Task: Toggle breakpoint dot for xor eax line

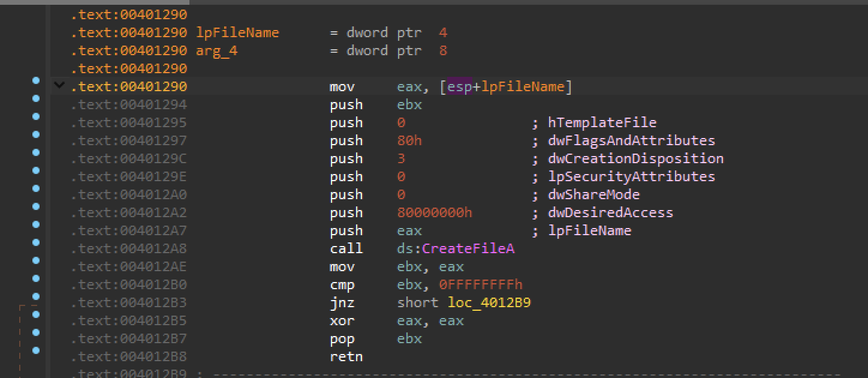Action: 36,314
